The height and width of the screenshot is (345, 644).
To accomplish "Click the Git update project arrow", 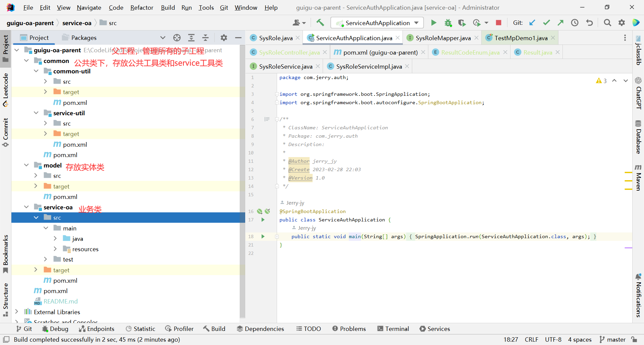I will 532,23.
